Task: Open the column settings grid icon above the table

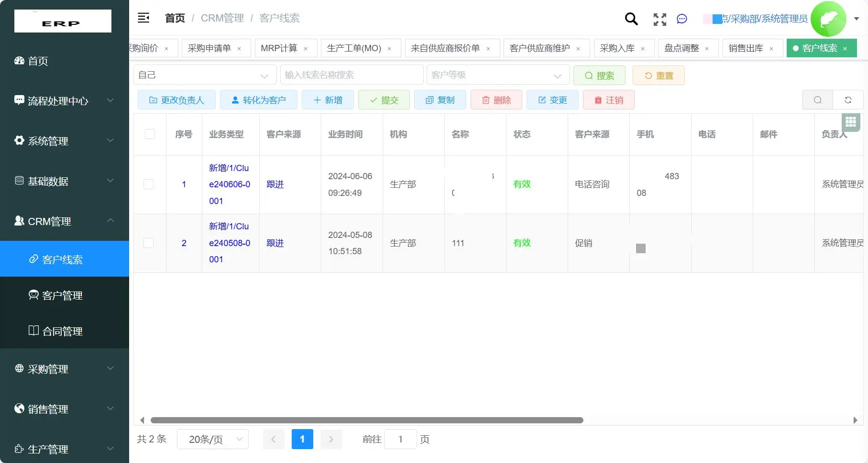Action: pos(851,122)
